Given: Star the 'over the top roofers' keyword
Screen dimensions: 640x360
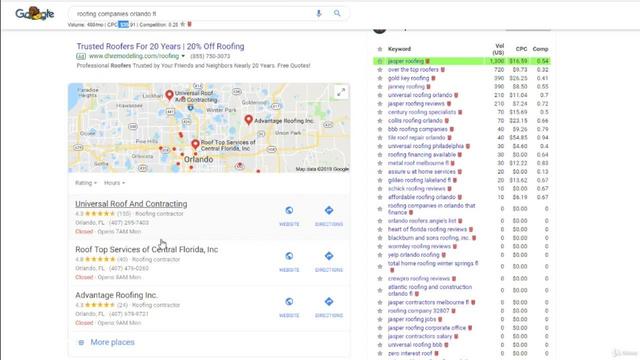Looking at the screenshot, I should (380, 70).
